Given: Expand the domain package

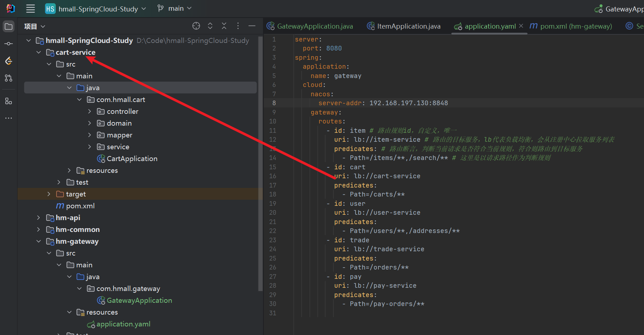Looking at the screenshot, I should pos(90,123).
